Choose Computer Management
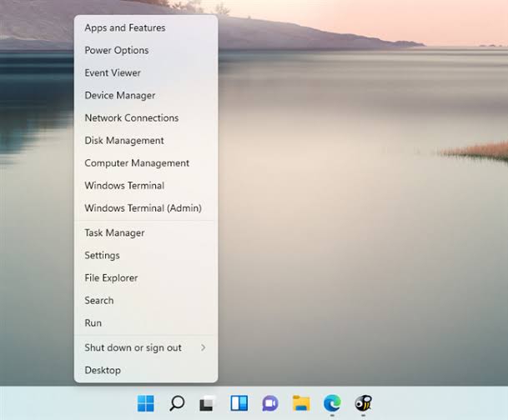The height and width of the screenshot is (420, 508). [x=146, y=162]
